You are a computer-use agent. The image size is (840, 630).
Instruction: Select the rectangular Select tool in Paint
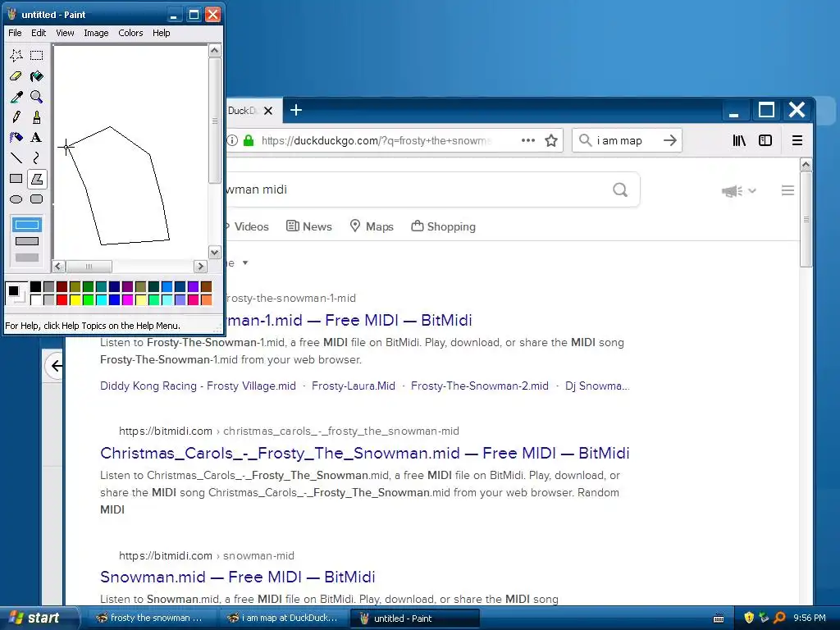[x=36, y=55]
